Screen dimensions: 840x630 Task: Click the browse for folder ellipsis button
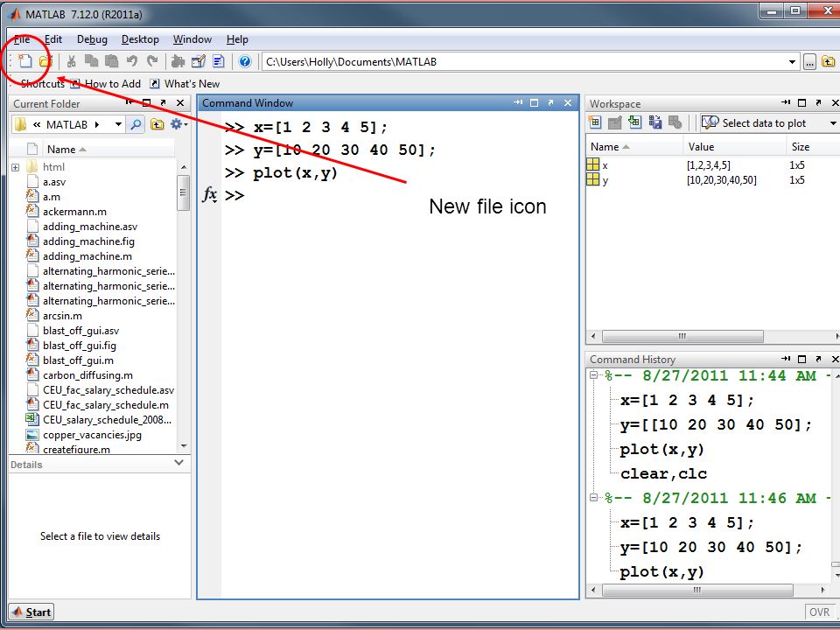pyautogui.click(x=809, y=62)
